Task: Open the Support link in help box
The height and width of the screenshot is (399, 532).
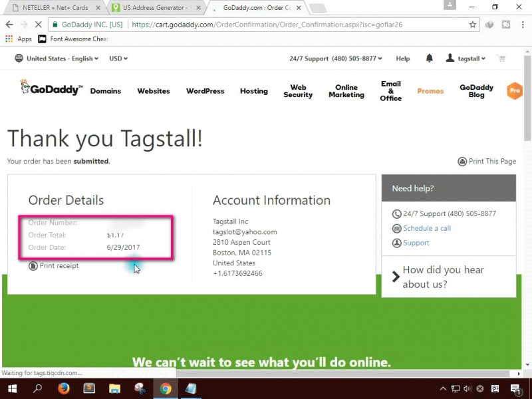Action: (416, 243)
